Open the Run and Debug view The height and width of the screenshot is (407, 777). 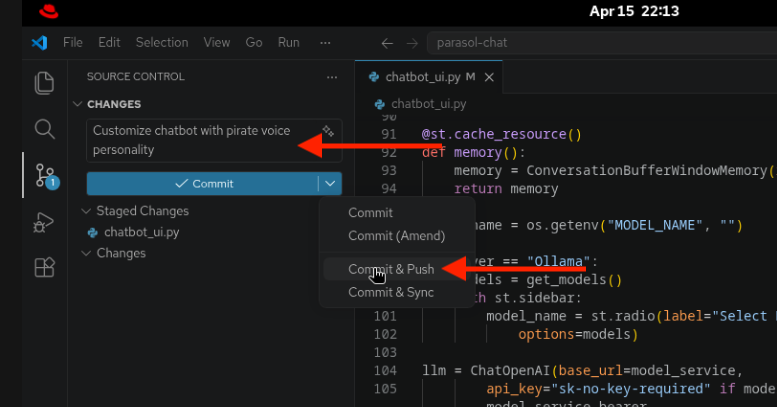[x=43, y=222]
